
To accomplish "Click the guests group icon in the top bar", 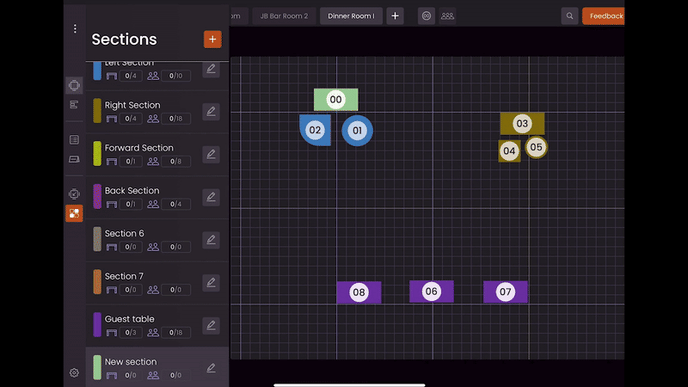I will [447, 16].
